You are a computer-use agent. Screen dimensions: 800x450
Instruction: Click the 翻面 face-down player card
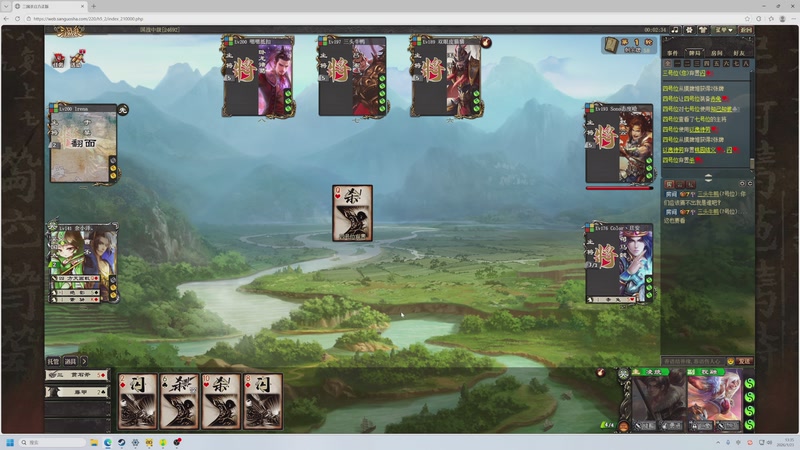pyautogui.click(x=83, y=143)
